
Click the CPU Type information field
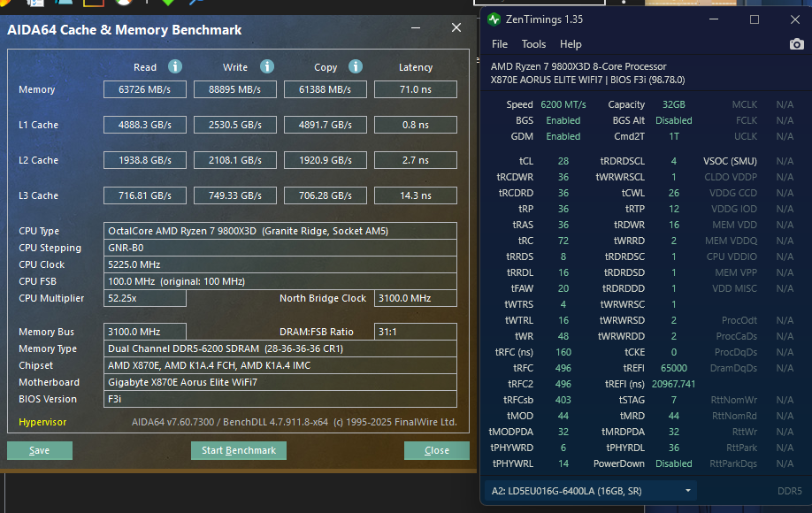coord(280,231)
